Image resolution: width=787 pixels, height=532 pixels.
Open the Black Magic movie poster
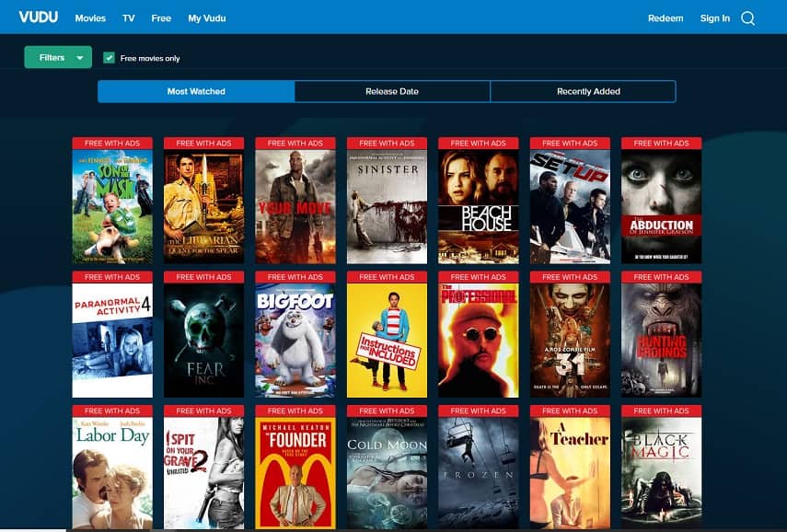662,473
